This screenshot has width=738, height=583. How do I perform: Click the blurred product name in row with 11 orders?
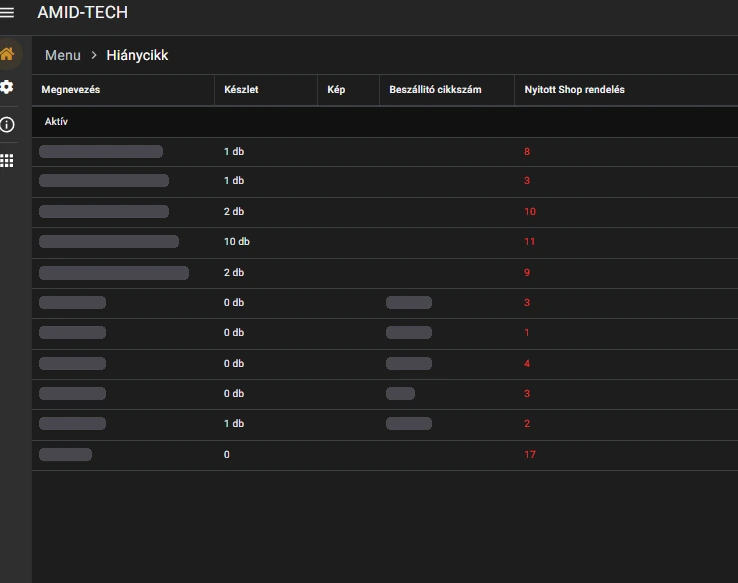109,242
